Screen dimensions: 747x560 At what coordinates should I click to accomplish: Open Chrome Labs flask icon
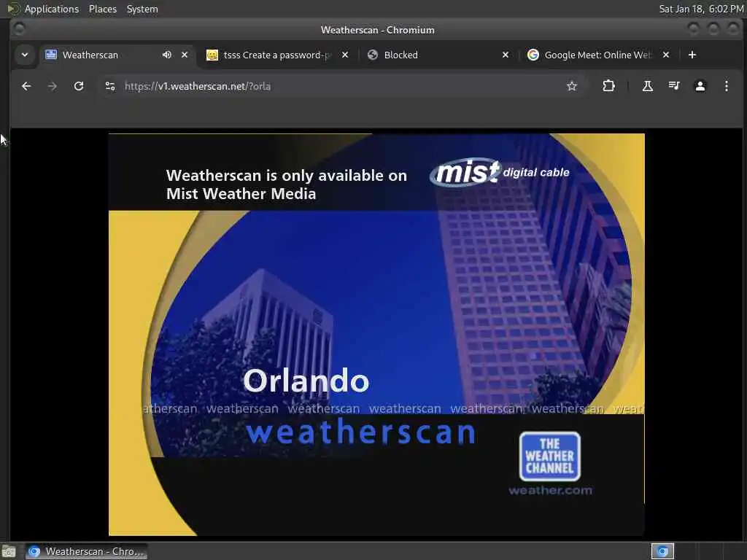648,86
